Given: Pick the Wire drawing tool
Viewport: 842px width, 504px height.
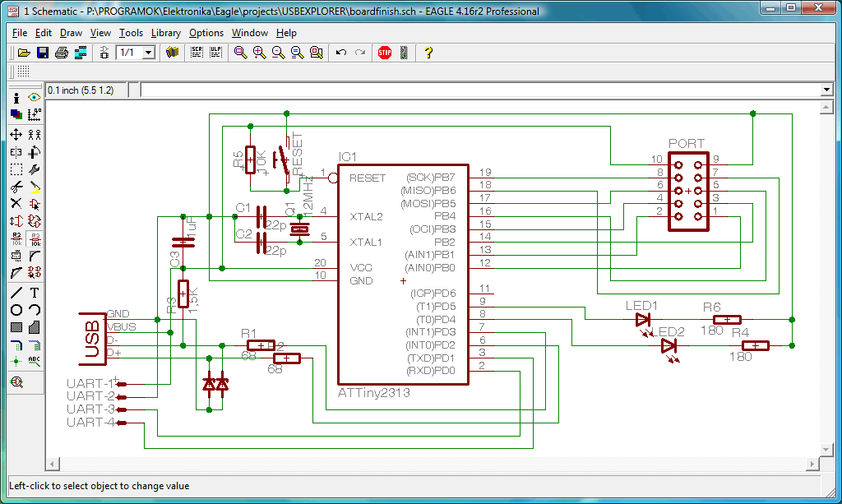Looking at the screenshot, I should point(16,292).
